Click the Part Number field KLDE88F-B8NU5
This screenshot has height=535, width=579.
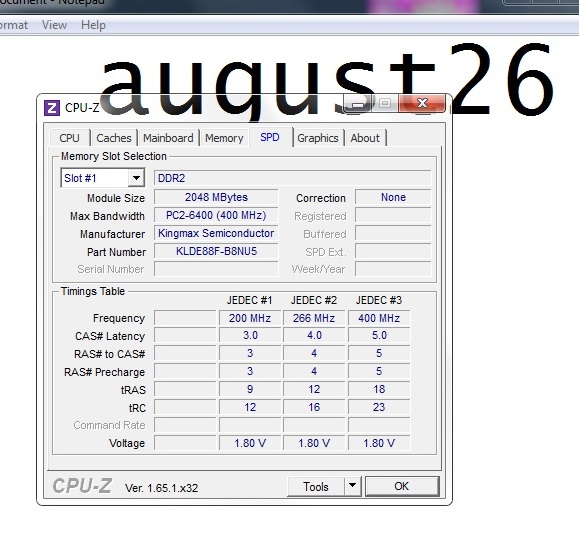click(x=216, y=251)
